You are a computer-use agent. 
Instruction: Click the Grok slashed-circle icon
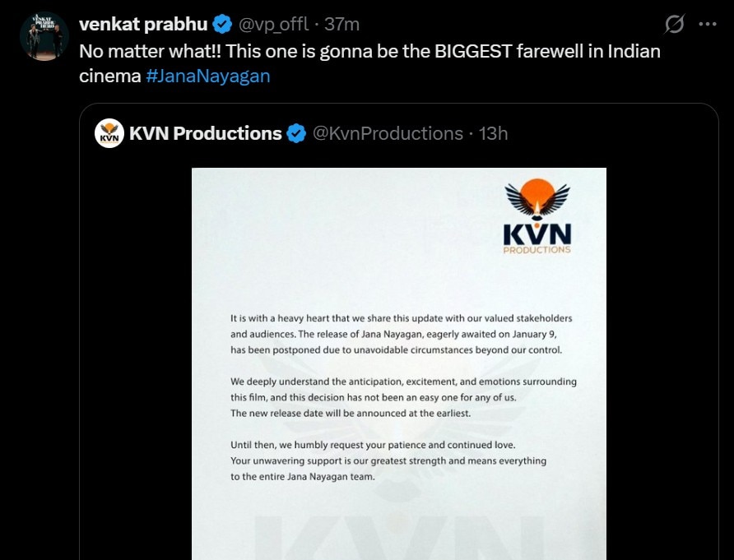point(674,25)
